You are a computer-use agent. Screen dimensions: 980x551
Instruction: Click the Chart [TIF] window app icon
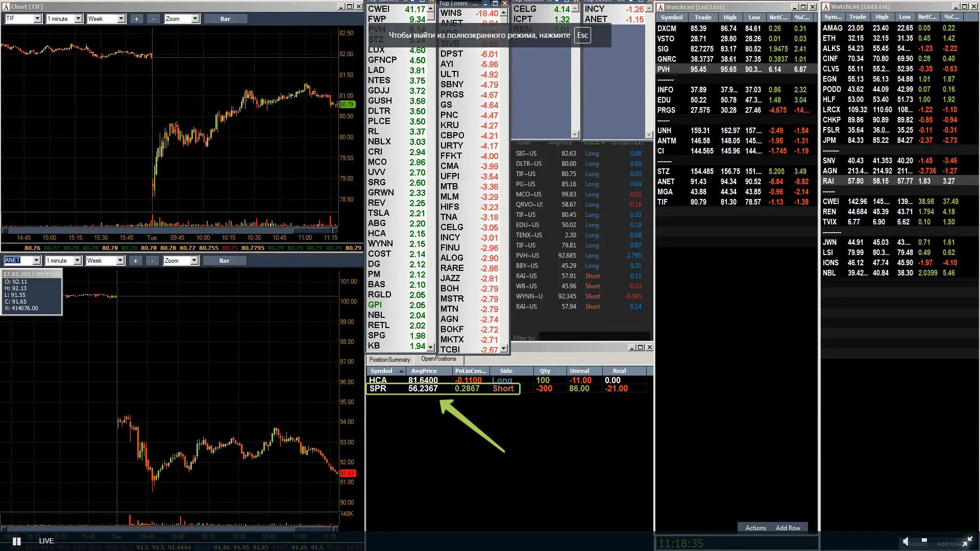click(x=6, y=7)
